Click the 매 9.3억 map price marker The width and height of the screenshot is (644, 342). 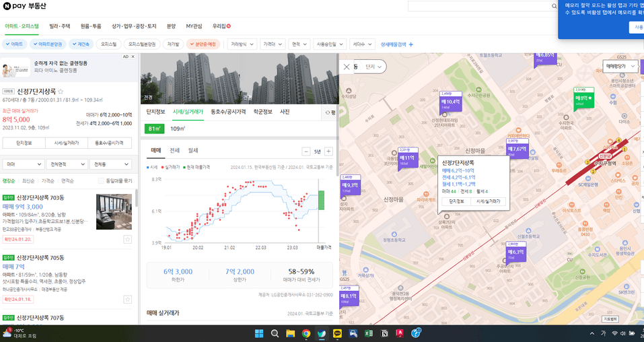point(350,185)
